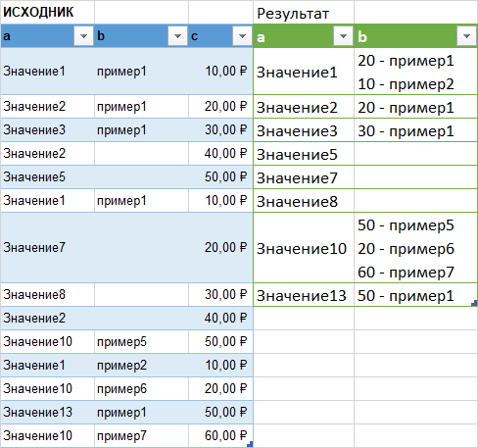This screenshot has width=478, height=448.
Task: Open filter dropdown for source column c
Action: (242, 36)
